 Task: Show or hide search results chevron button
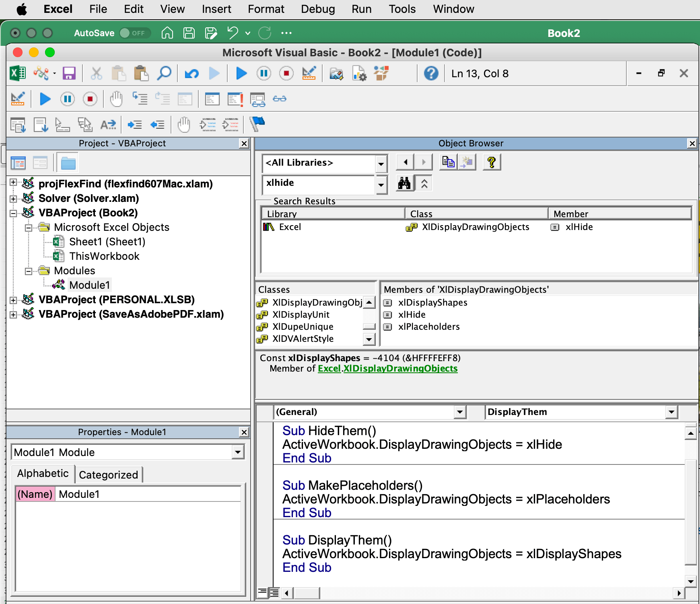click(x=424, y=184)
